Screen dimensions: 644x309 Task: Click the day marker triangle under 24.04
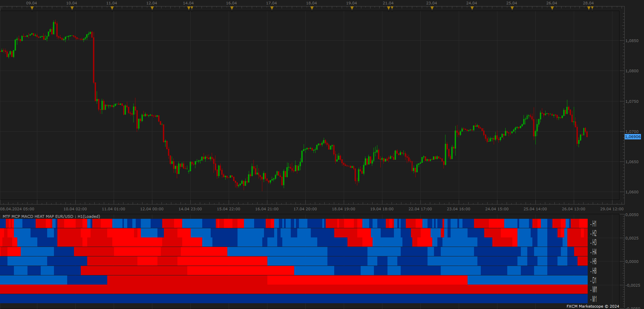click(x=472, y=8)
